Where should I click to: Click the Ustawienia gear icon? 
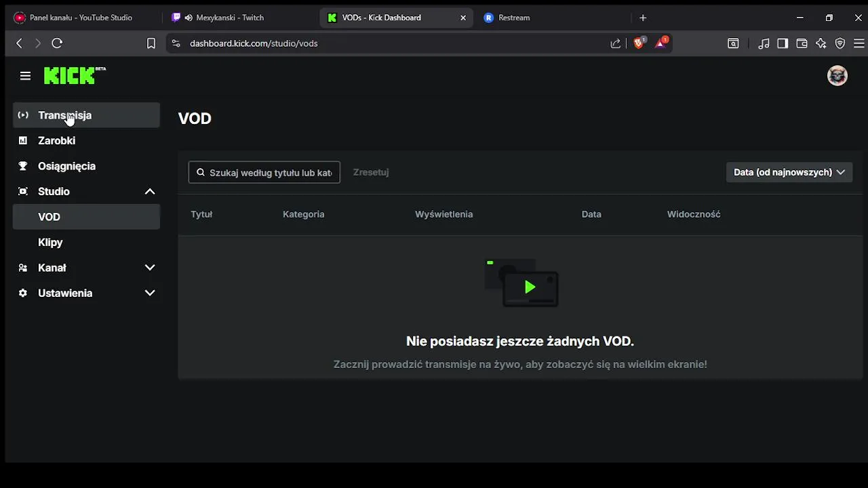pos(23,293)
